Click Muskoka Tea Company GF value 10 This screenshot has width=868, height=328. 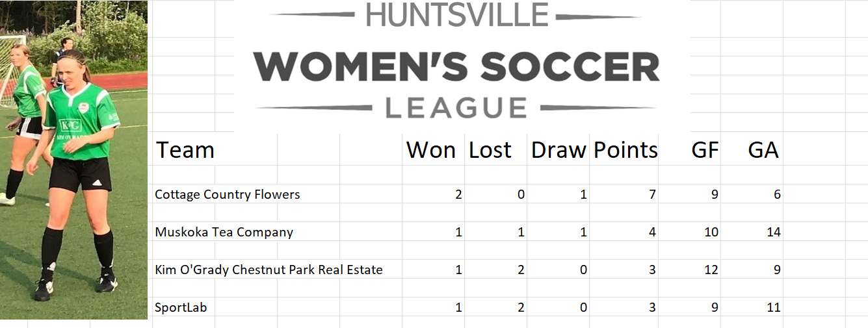[x=711, y=232]
